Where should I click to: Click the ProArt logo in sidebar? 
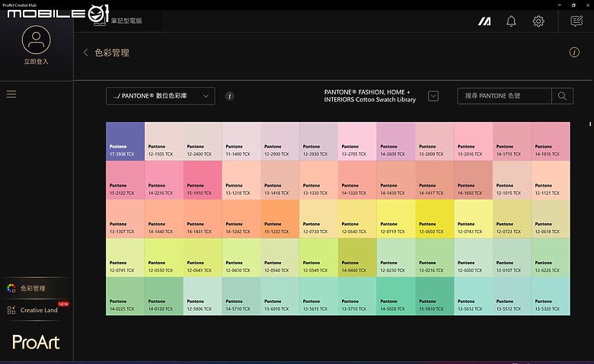click(x=36, y=342)
